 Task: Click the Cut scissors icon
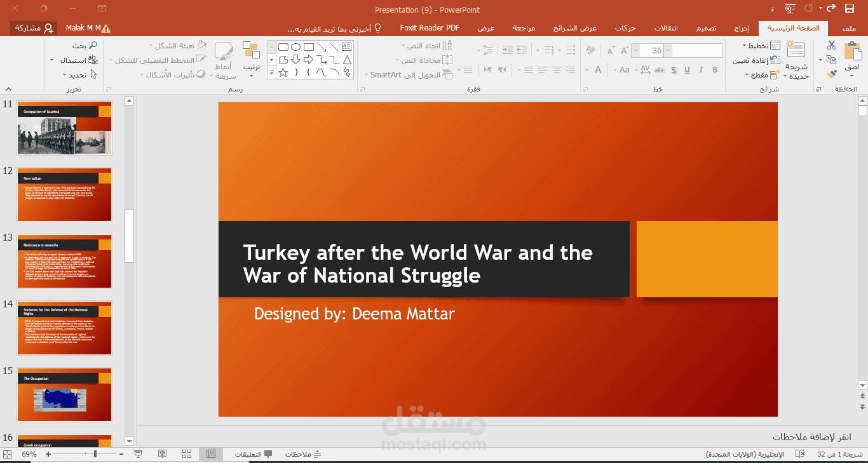click(x=832, y=45)
